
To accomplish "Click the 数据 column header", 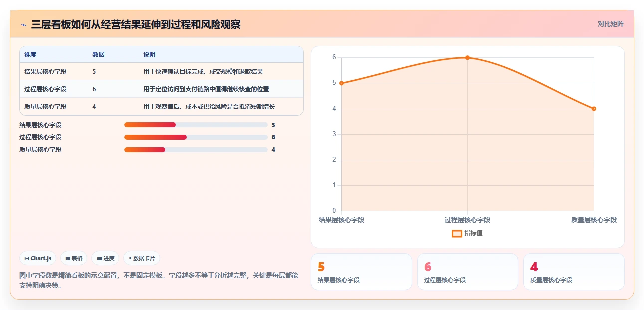I will (x=98, y=55).
